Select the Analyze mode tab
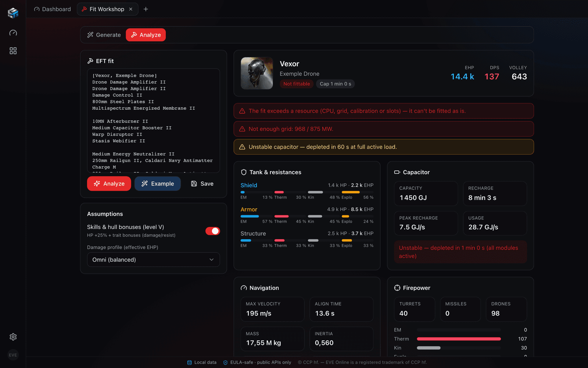Image resolution: width=588 pixels, height=368 pixels. tap(146, 35)
